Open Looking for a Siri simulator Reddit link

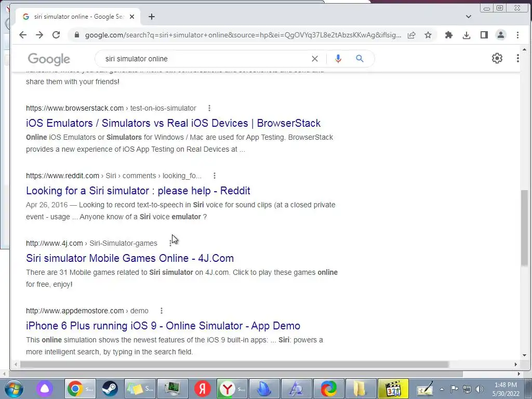(x=138, y=191)
